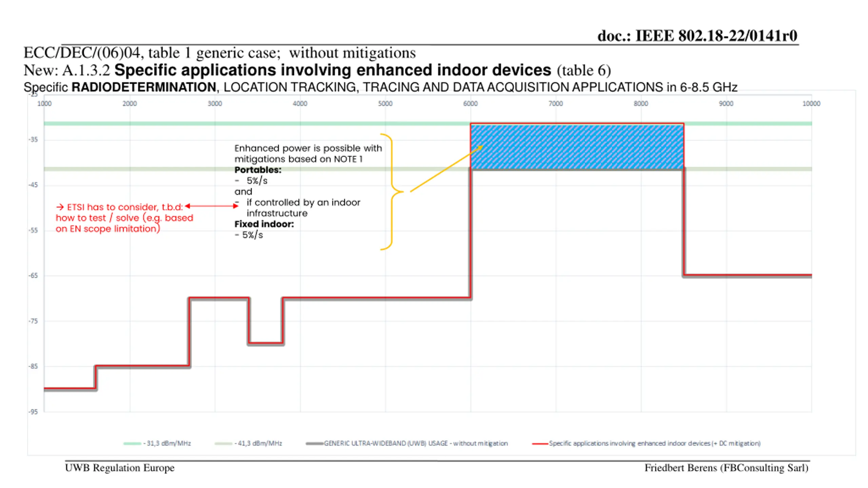Click the RADIODETERMINATION subtitle line
The width and height of the screenshot is (868, 488).
click(x=380, y=87)
